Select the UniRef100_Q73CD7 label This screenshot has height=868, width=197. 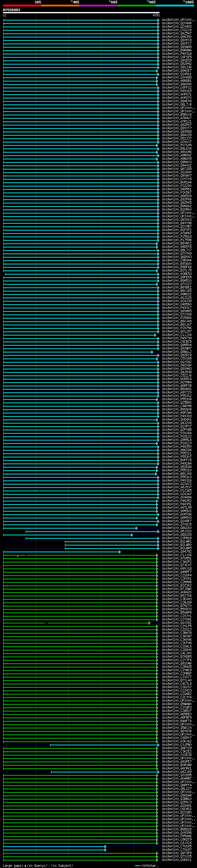coord(176,565)
